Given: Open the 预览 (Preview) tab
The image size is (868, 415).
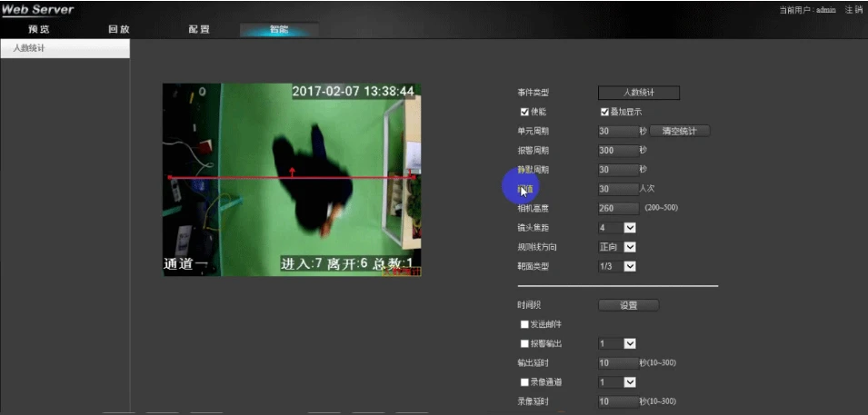Looking at the screenshot, I should click(x=39, y=29).
